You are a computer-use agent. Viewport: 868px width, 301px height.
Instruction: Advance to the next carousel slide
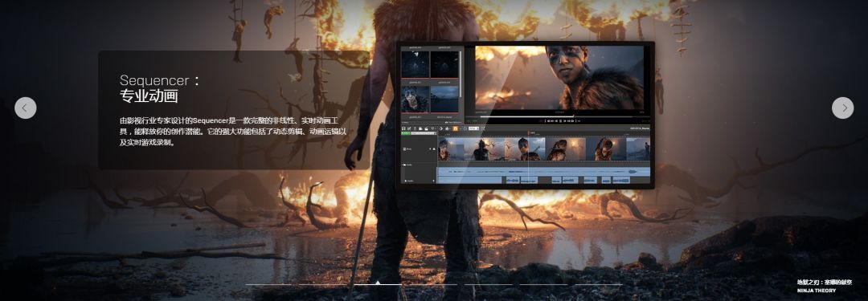coord(842,108)
